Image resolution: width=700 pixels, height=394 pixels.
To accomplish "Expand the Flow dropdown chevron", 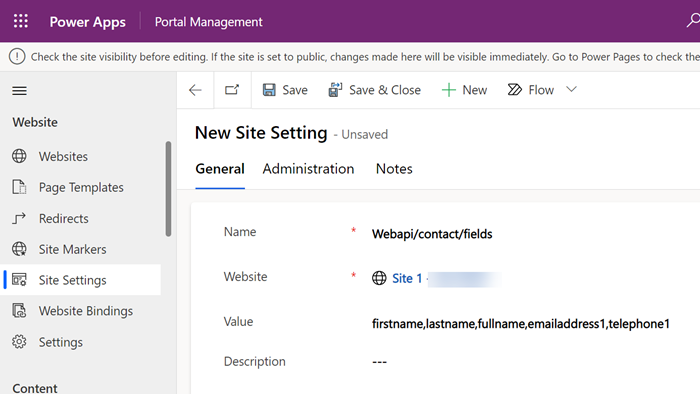I will tap(571, 89).
